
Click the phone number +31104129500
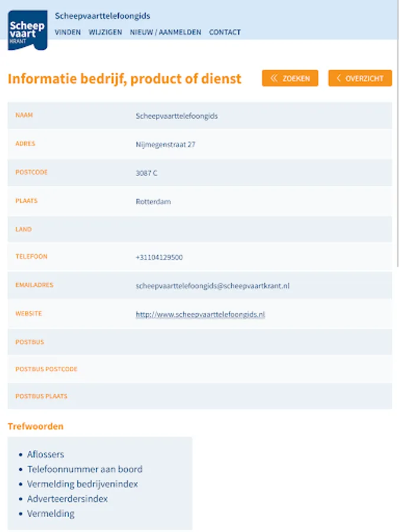159,258
